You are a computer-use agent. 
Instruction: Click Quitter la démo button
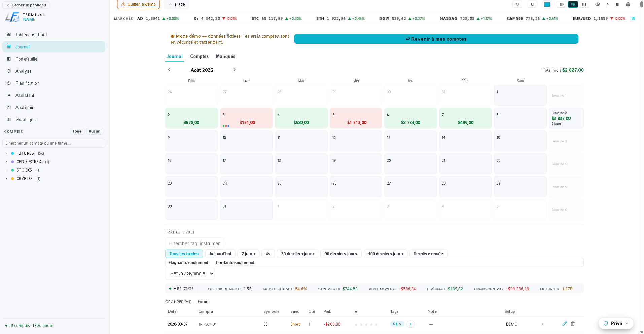(138, 4)
